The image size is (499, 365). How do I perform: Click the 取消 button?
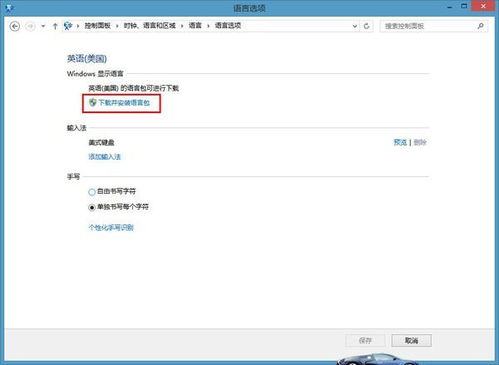point(411,341)
